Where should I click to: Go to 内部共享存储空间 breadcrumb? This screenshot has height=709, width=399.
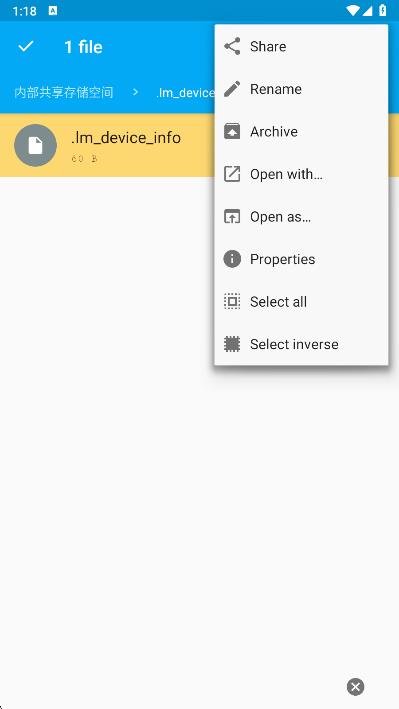pos(64,93)
